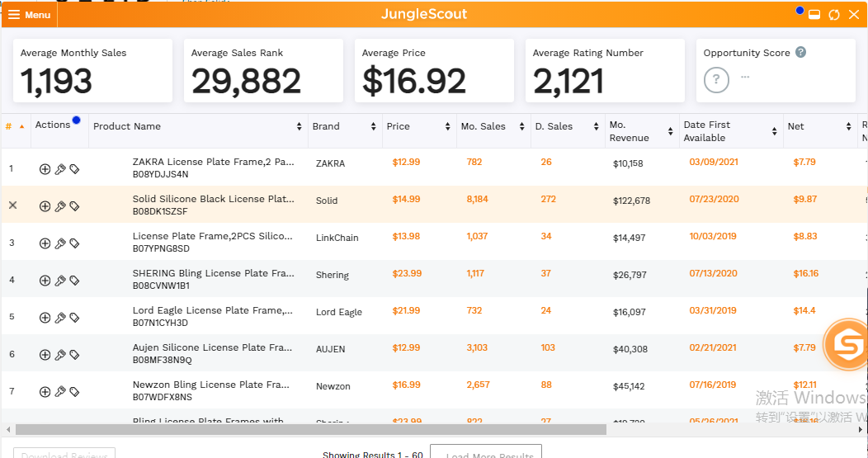Click tag icon on LinkChain row

coord(74,243)
